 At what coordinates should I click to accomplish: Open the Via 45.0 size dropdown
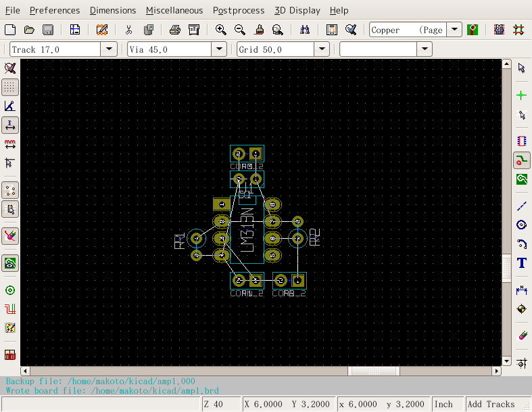(218, 49)
